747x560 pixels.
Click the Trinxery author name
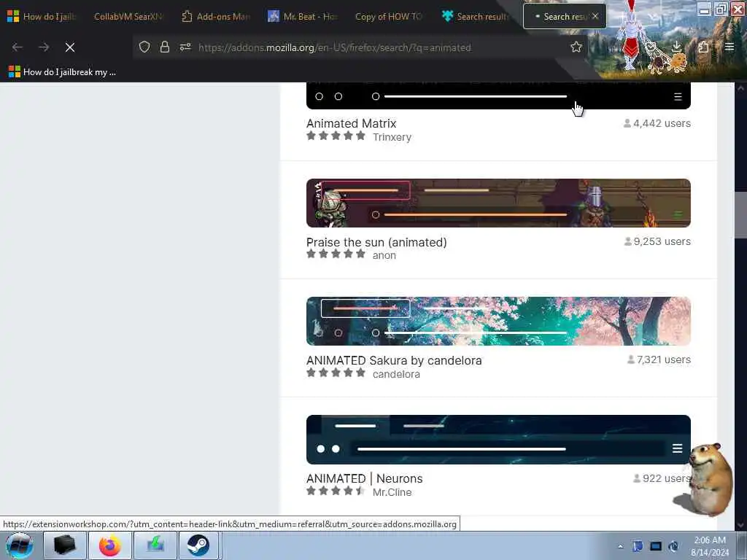click(x=392, y=137)
